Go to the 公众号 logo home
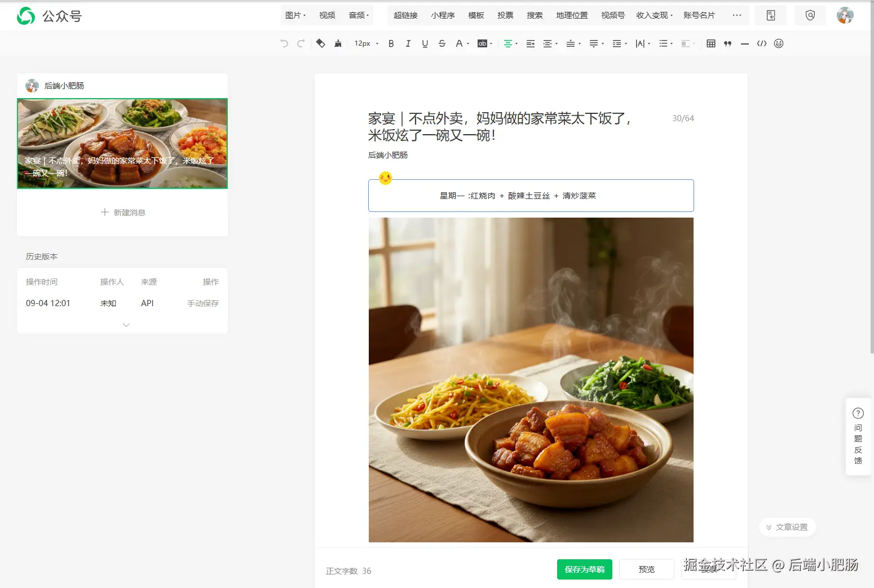Image resolution: width=874 pixels, height=588 pixels. (x=50, y=16)
